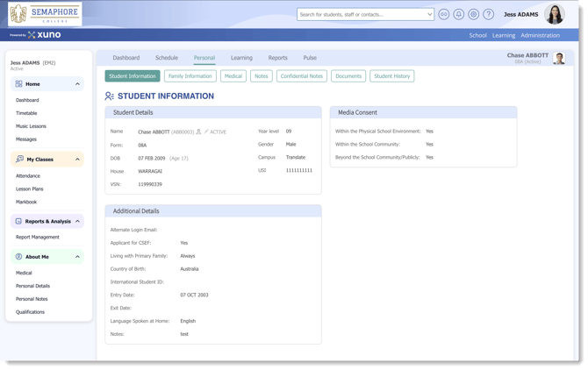Click the pencil edit icon next to ACTIVE
Image resolution: width=588 pixels, height=370 pixels.
coord(206,132)
